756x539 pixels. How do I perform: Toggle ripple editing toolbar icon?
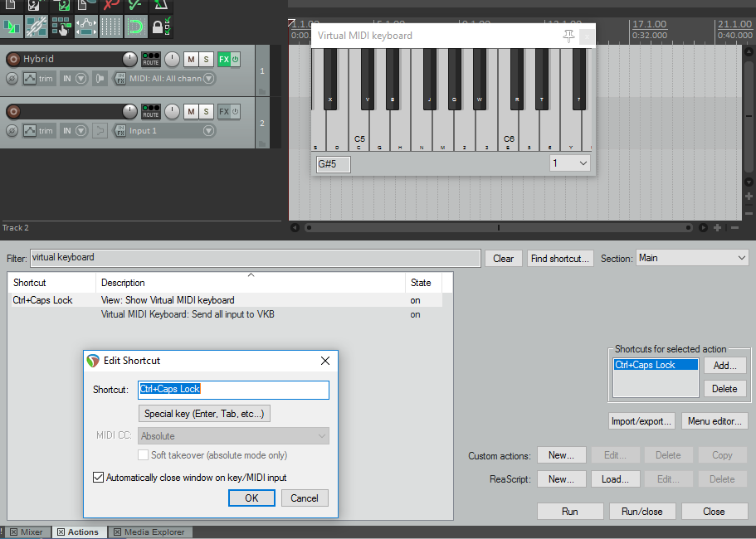click(x=61, y=27)
